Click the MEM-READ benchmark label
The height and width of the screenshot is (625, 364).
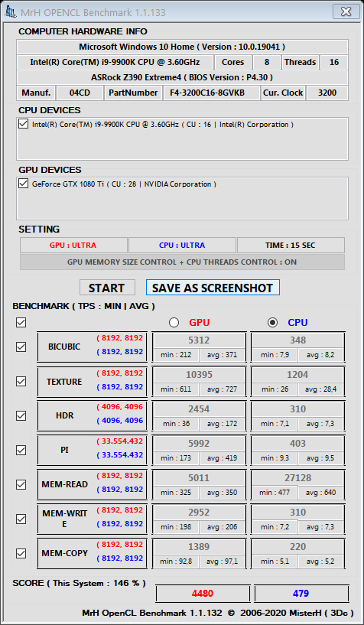[x=64, y=484]
